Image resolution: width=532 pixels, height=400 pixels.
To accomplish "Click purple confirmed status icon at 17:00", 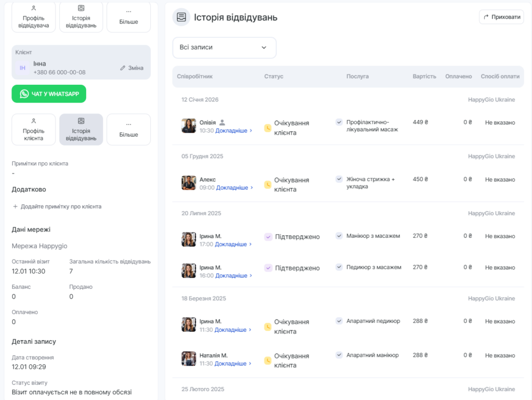I will [268, 237].
